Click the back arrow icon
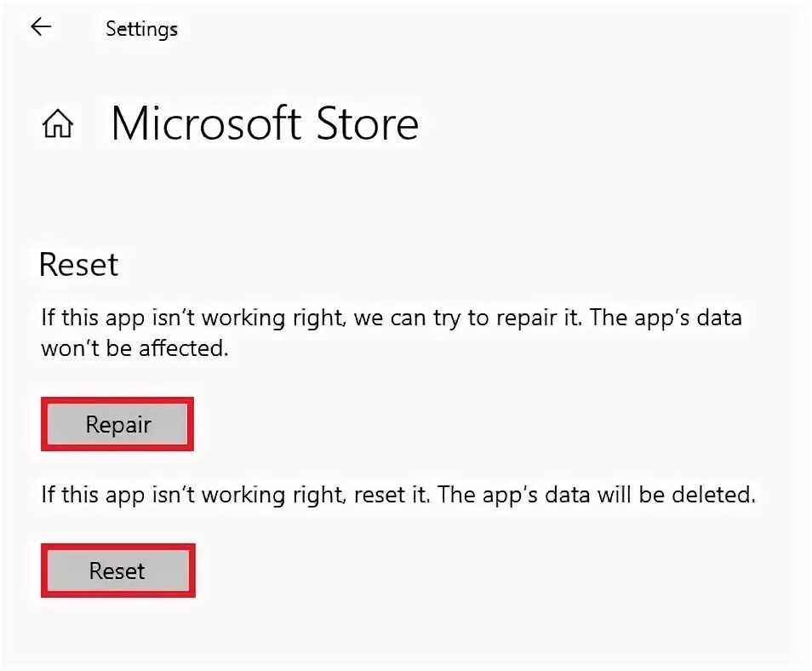This screenshot has width=812, height=671. (x=41, y=27)
